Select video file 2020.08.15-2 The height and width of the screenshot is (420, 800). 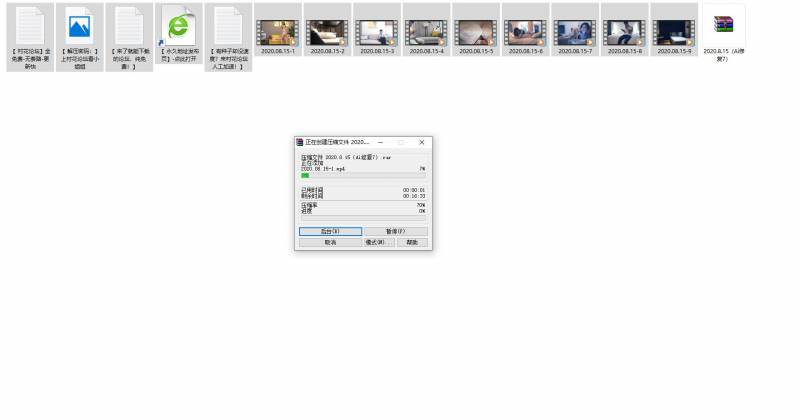pyautogui.click(x=327, y=32)
